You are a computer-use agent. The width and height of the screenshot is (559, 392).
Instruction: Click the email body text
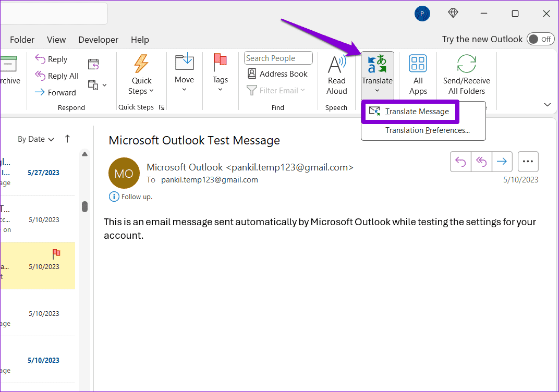320,228
